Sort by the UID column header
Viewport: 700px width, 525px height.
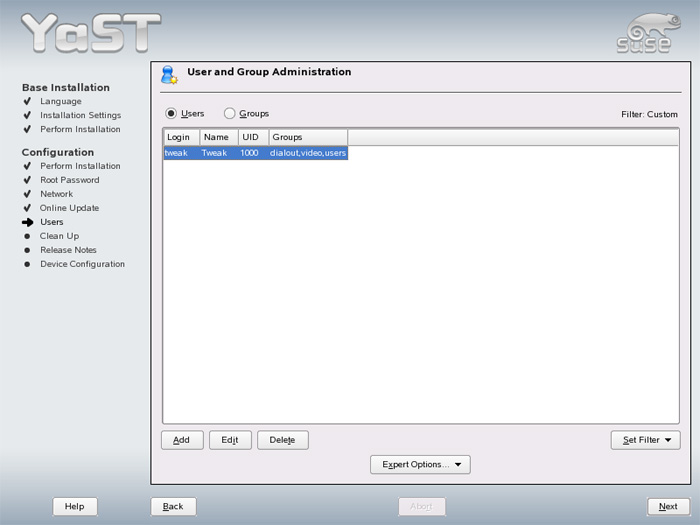click(x=254, y=137)
